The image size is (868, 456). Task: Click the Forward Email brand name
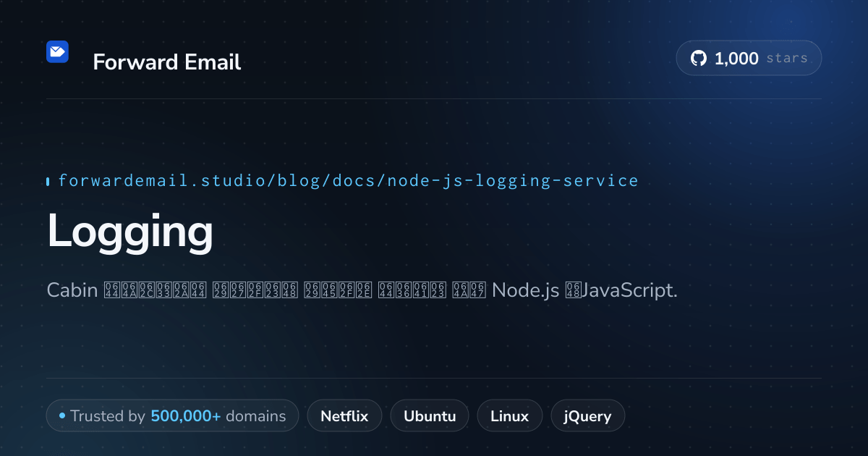tap(166, 62)
